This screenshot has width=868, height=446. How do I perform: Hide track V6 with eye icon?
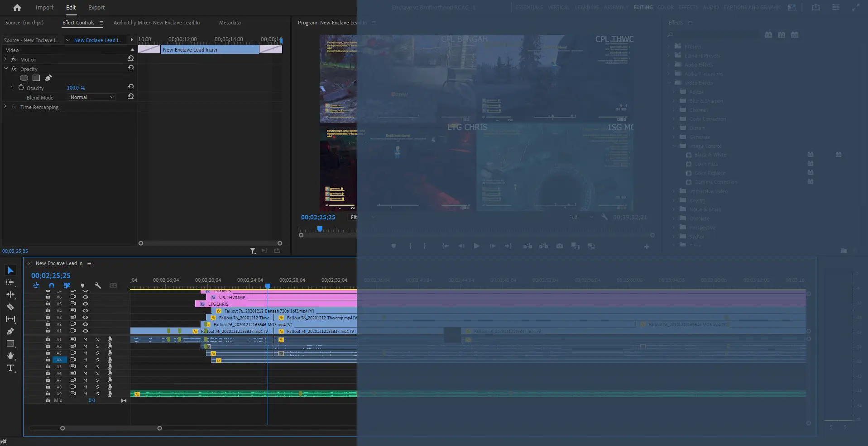pyautogui.click(x=85, y=297)
